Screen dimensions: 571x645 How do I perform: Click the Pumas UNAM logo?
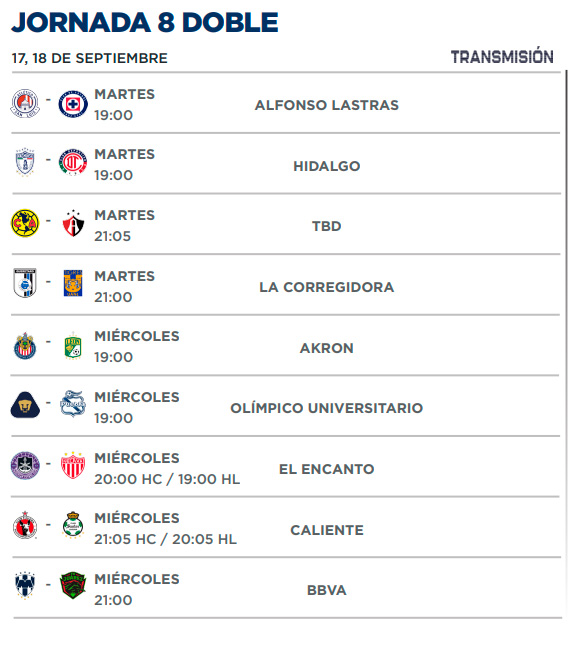[x=25, y=405]
